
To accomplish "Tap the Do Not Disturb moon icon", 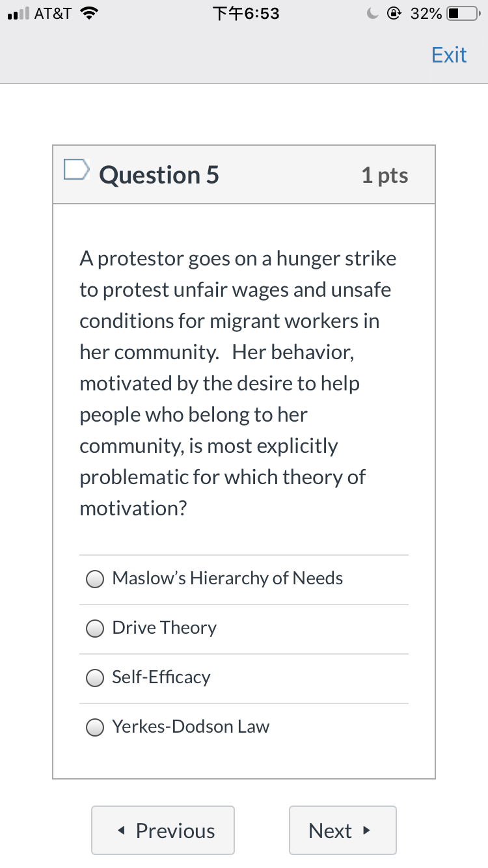I will 372,13.
